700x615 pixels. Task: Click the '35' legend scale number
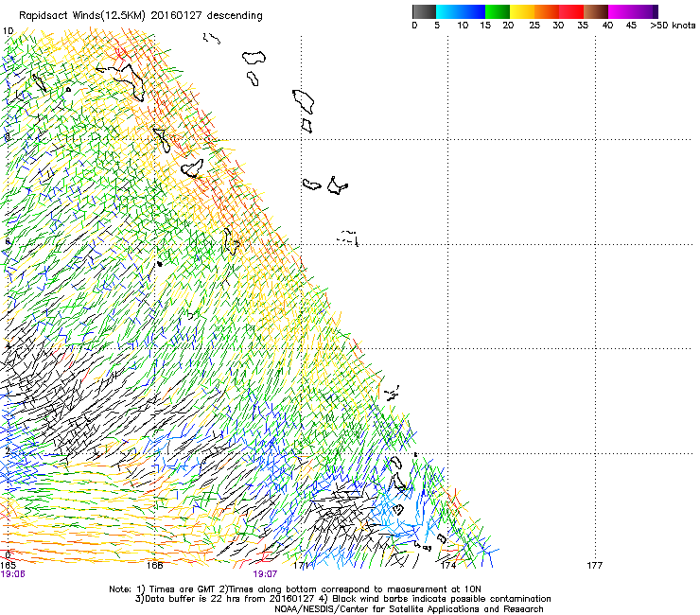tap(583, 26)
